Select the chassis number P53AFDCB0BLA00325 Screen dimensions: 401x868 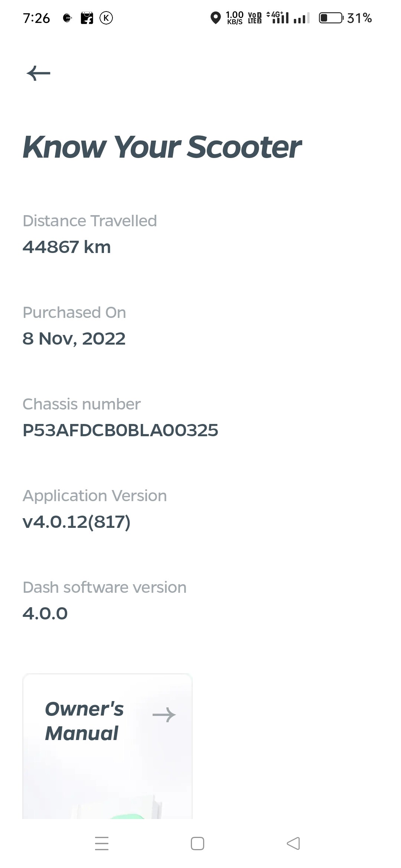tap(120, 430)
